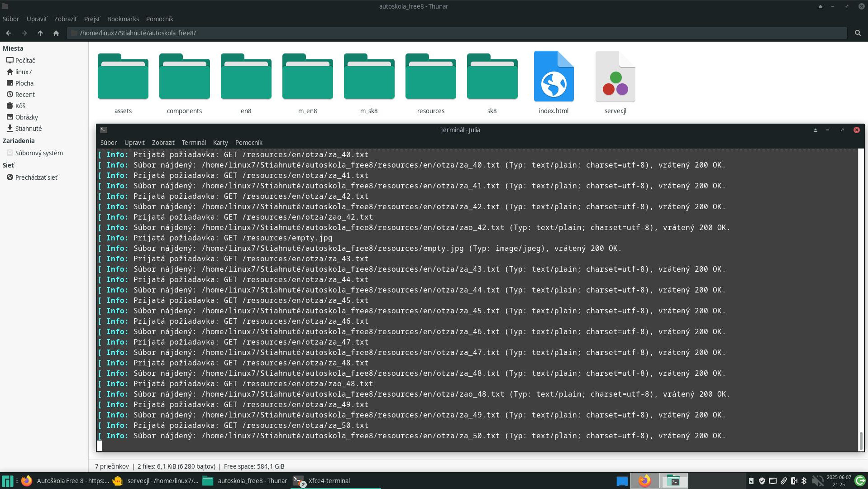
Task: Navigate back using the left arrow icon
Action: pos(9,33)
